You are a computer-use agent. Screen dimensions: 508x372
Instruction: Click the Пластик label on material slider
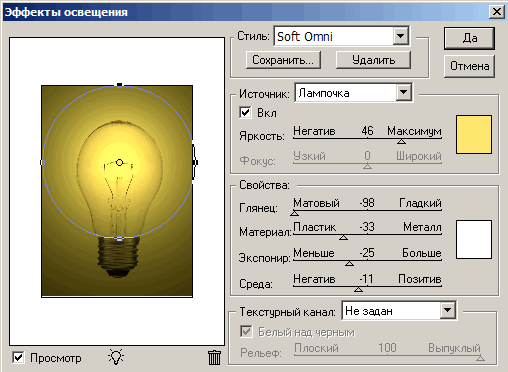pyautogui.click(x=315, y=227)
